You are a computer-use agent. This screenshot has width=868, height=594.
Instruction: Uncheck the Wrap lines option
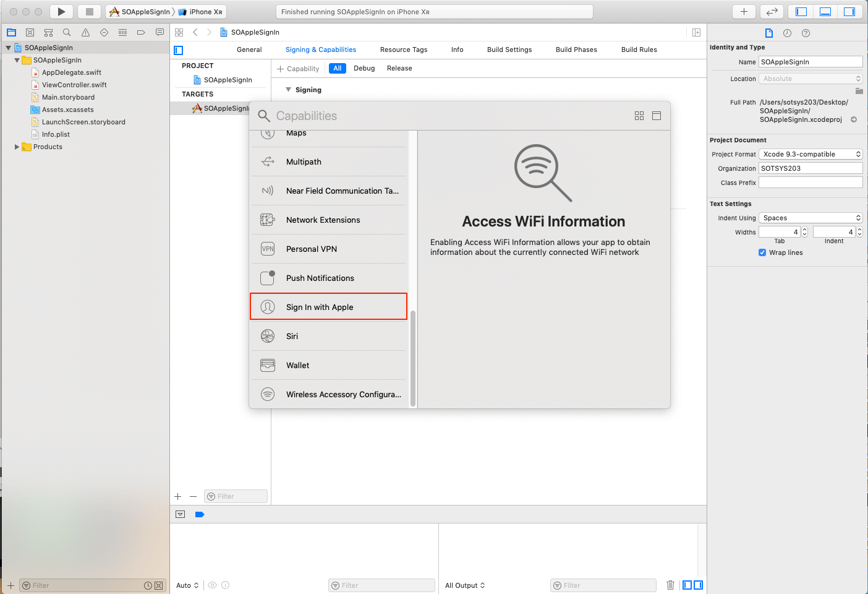(762, 252)
